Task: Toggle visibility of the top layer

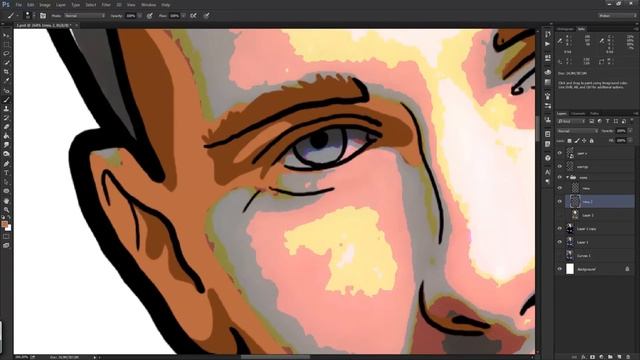Action: click(560, 153)
